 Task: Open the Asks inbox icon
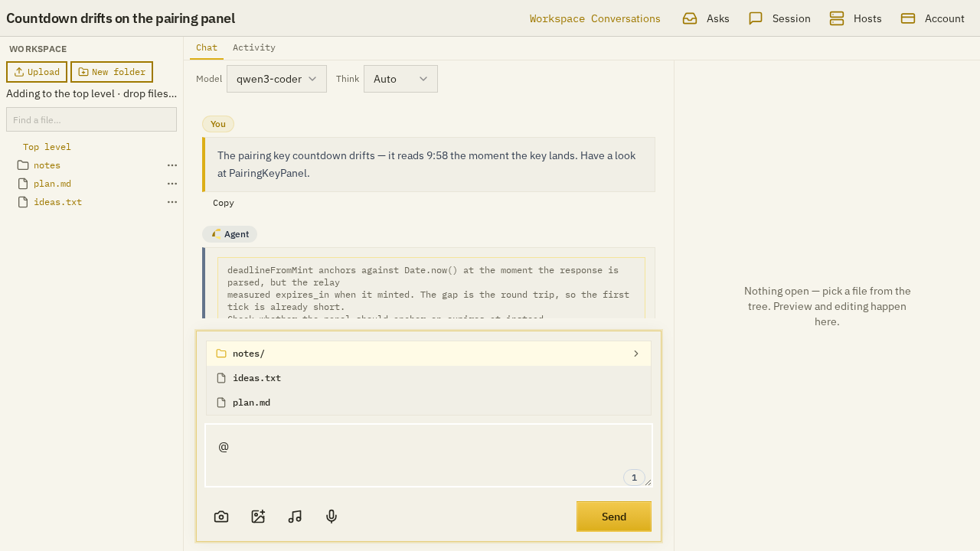pyautogui.click(x=690, y=18)
